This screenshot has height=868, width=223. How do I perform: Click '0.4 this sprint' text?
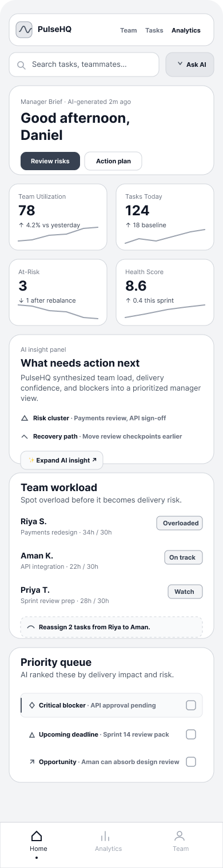153,300
